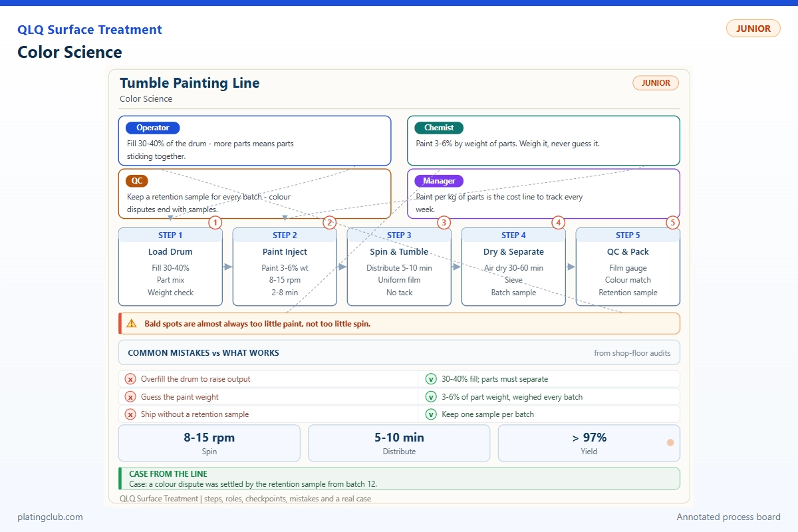Click the "Bald spots are almost always" warning text
Viewport: 798px width, 532px height.
coord(257,324)
